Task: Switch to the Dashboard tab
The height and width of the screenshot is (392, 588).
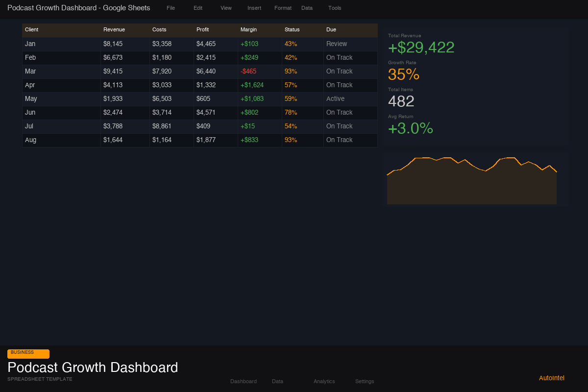Action: pyautogui.click(x=244, y=381)
